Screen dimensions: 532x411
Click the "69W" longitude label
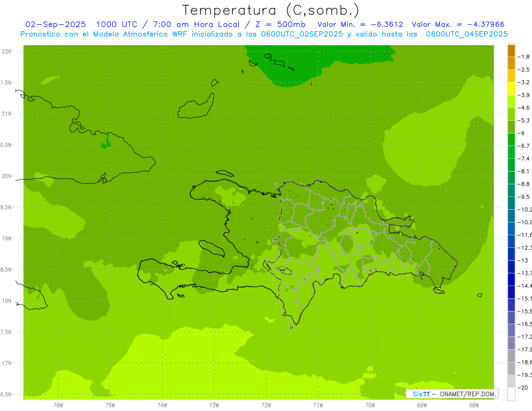[x=422, y=405]
